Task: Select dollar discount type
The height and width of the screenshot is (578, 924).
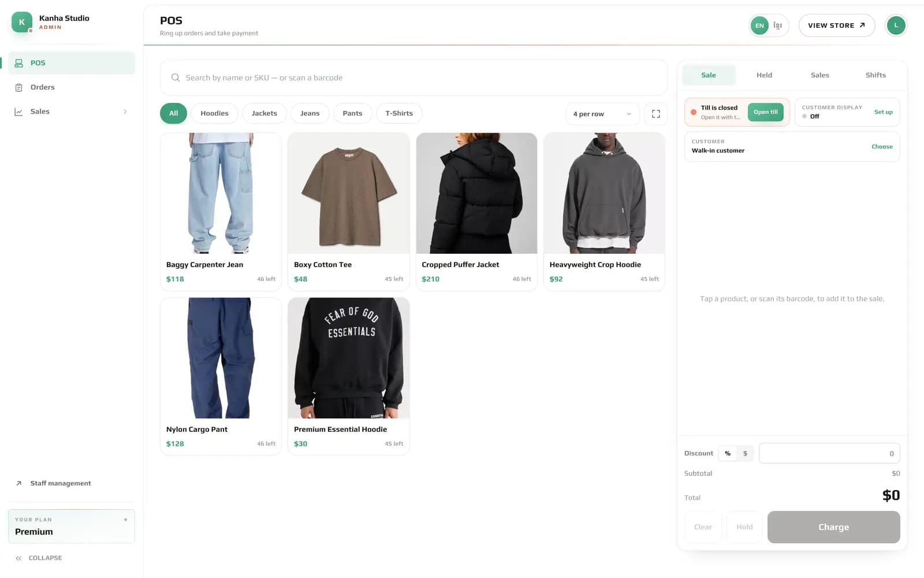Action: 745,453
